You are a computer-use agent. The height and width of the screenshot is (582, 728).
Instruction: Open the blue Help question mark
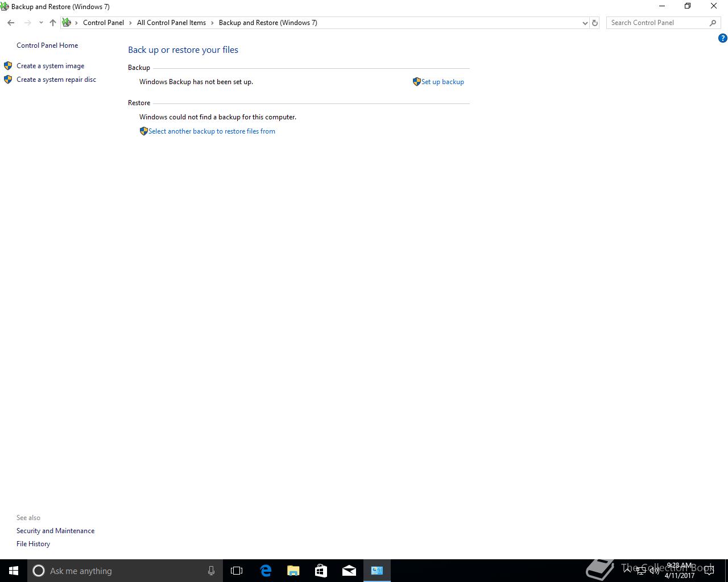tap(723, 38)
